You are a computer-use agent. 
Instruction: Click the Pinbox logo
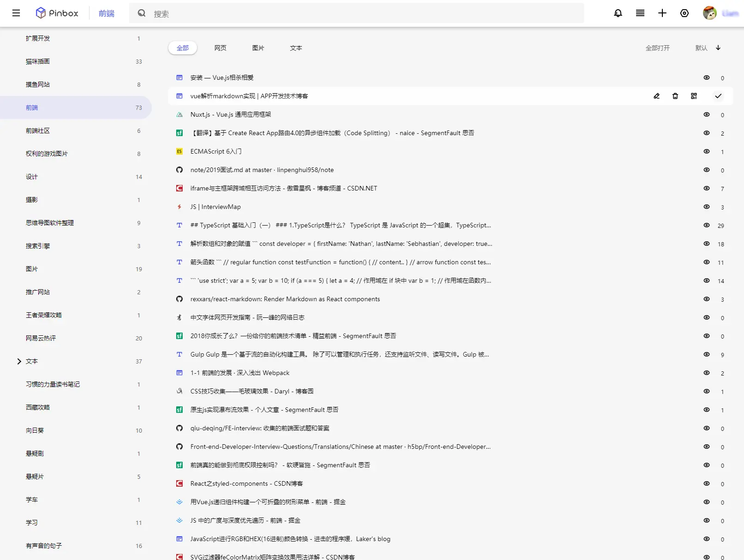[x=57, y=13]
